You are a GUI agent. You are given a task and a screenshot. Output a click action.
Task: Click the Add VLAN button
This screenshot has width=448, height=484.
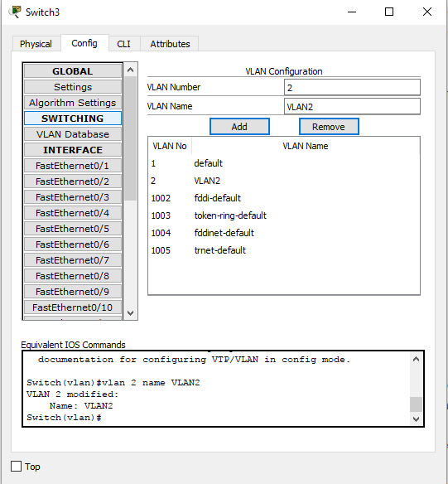[x=239, y=127]
